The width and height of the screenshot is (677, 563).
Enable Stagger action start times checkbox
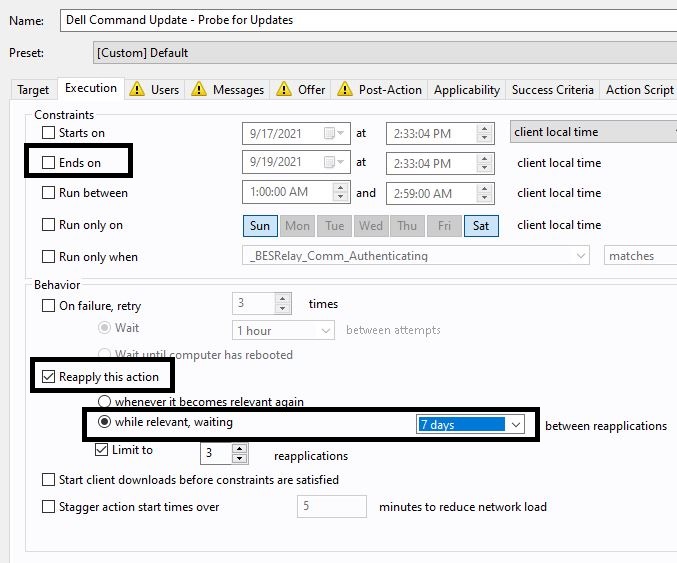pos(49,507)
